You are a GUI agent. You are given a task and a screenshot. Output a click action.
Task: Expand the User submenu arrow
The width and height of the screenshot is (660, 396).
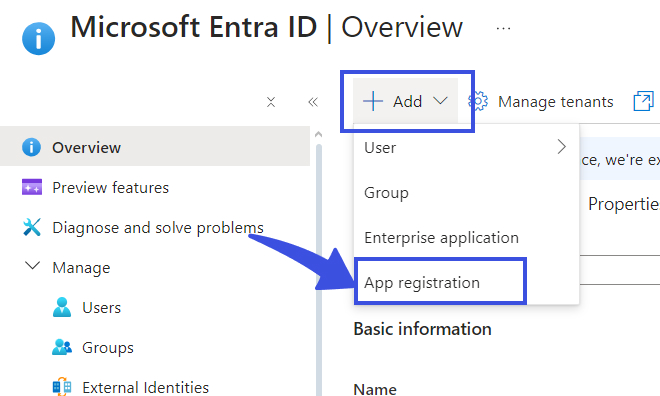click(x=562, y=147)
